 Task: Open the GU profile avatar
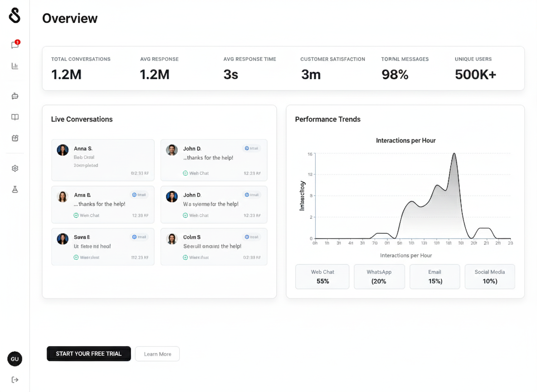tap(15, 359)
